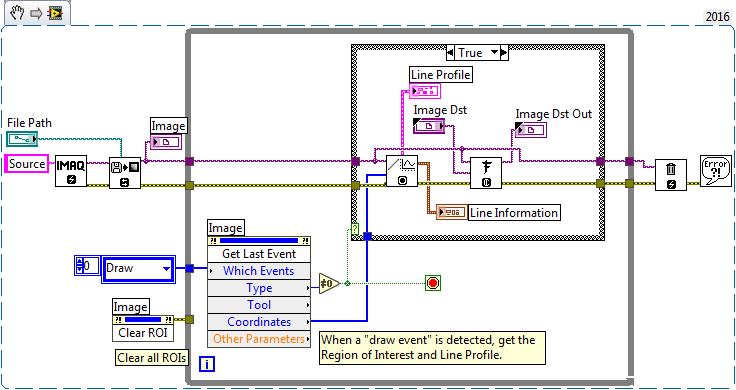Select the Tool output row

[259, 305]
